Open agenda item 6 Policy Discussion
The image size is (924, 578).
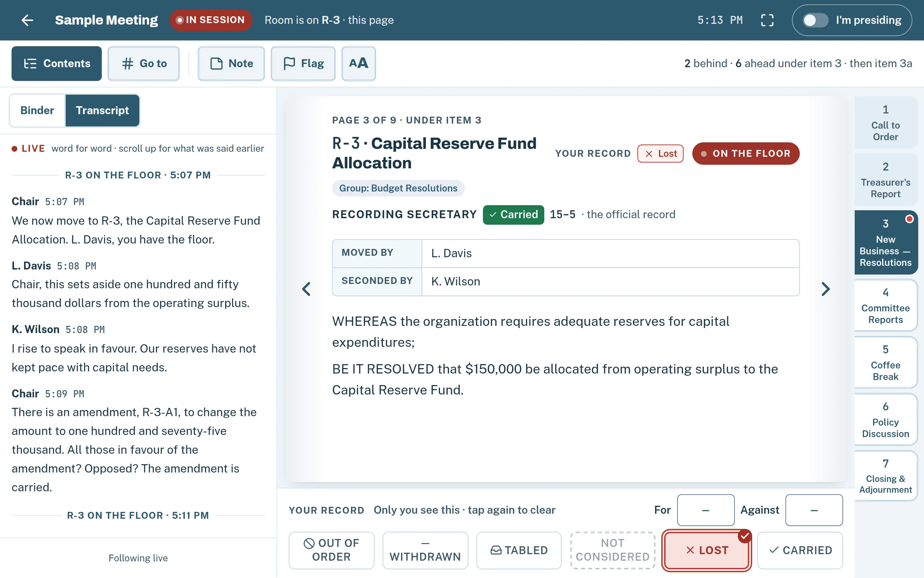click(885, 419)
